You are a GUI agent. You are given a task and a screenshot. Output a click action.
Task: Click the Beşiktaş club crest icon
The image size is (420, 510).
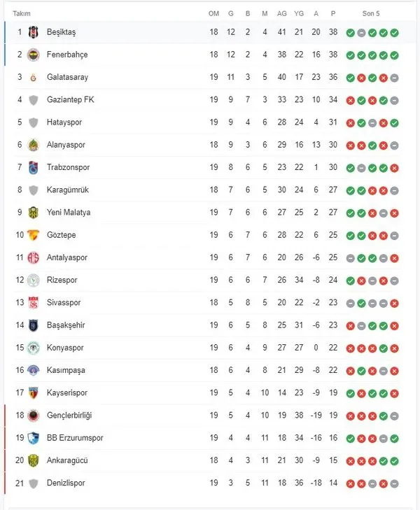[x=33, y=32]
